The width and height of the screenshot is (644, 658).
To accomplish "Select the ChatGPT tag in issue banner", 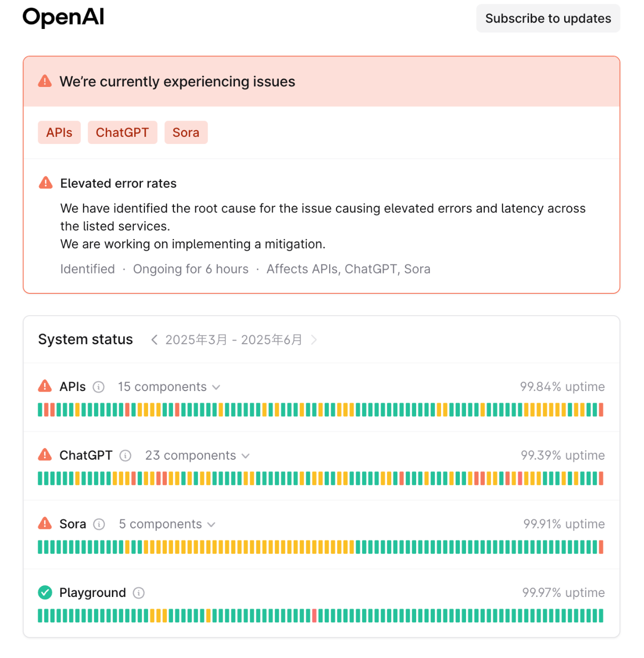I will tap(122, 133).
